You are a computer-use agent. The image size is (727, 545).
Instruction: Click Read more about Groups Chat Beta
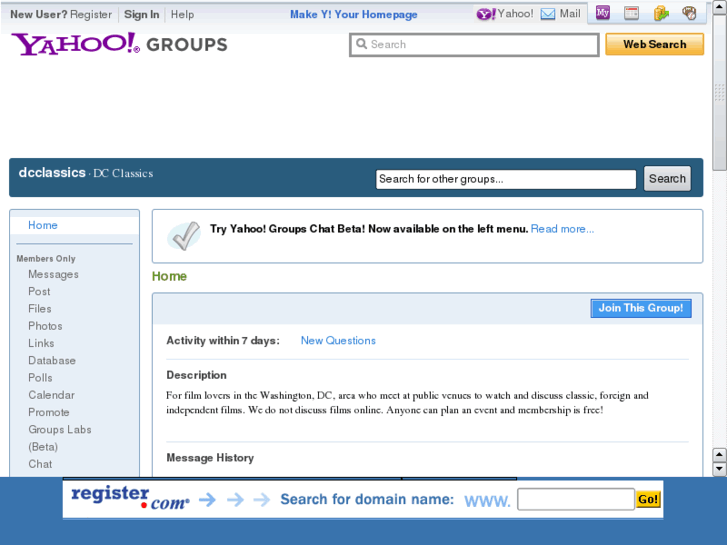click(x=562, y=229)
